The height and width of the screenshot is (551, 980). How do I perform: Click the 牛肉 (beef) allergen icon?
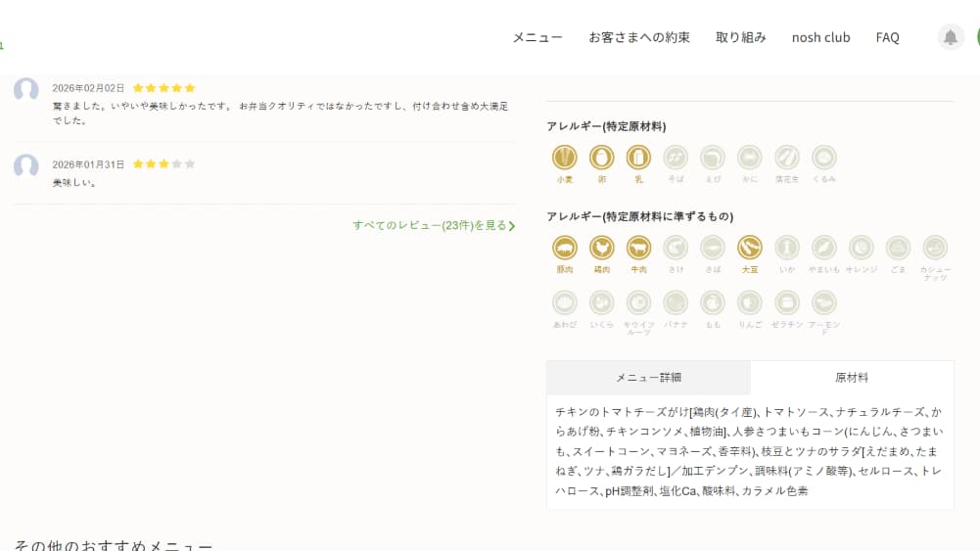(638, 248)
